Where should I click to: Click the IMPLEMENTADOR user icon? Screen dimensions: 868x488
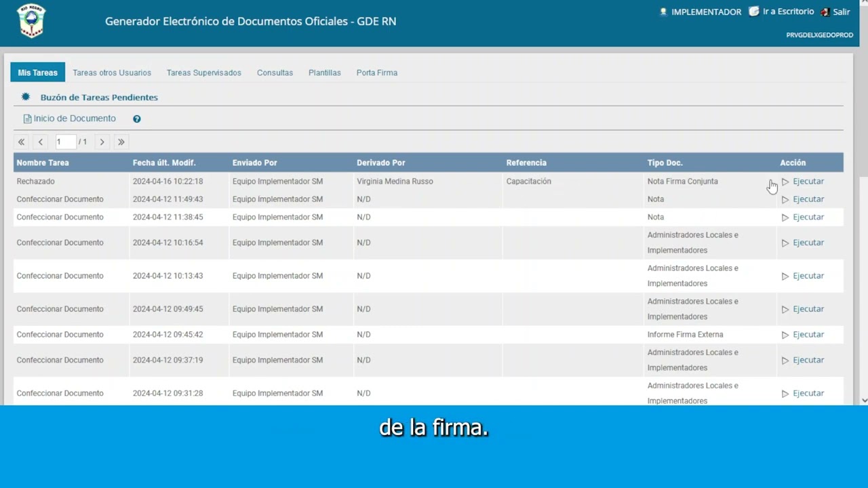(x=664, y=12)
